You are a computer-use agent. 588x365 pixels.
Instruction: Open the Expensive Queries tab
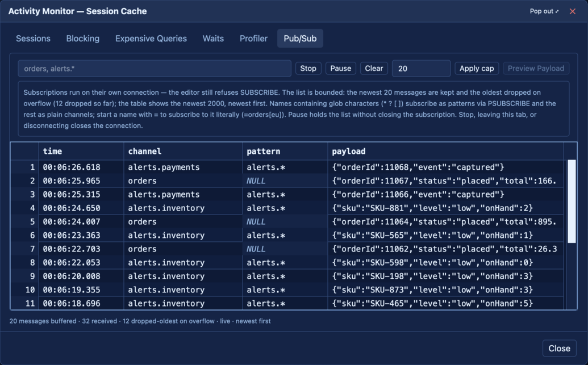pos(151,39)
